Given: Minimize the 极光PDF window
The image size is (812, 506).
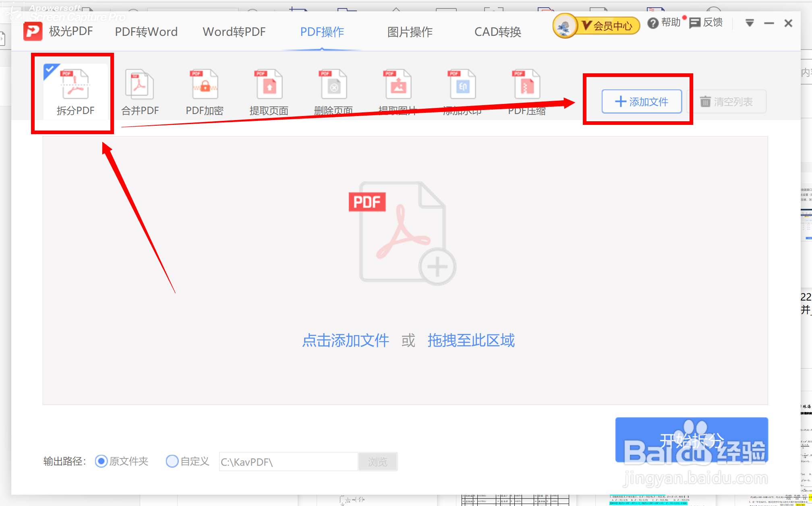Looking at the screenshot, I should point(769,23).
